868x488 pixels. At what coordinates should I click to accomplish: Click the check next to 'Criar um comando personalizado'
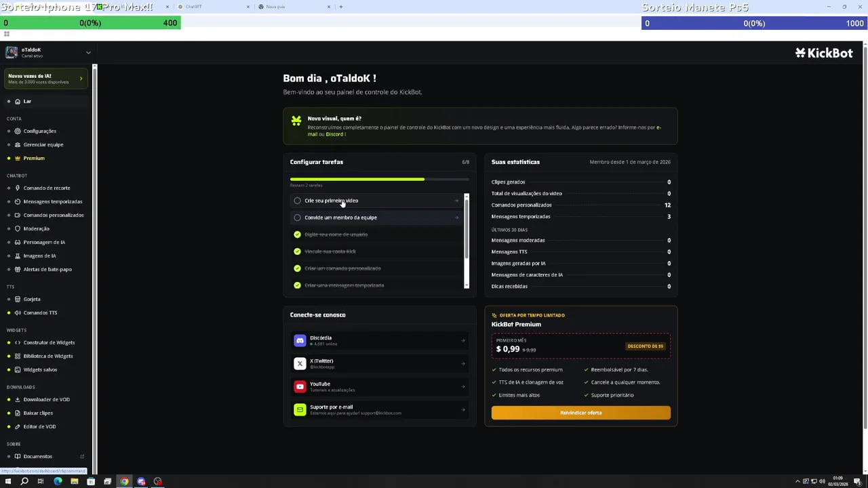[297, 268]
